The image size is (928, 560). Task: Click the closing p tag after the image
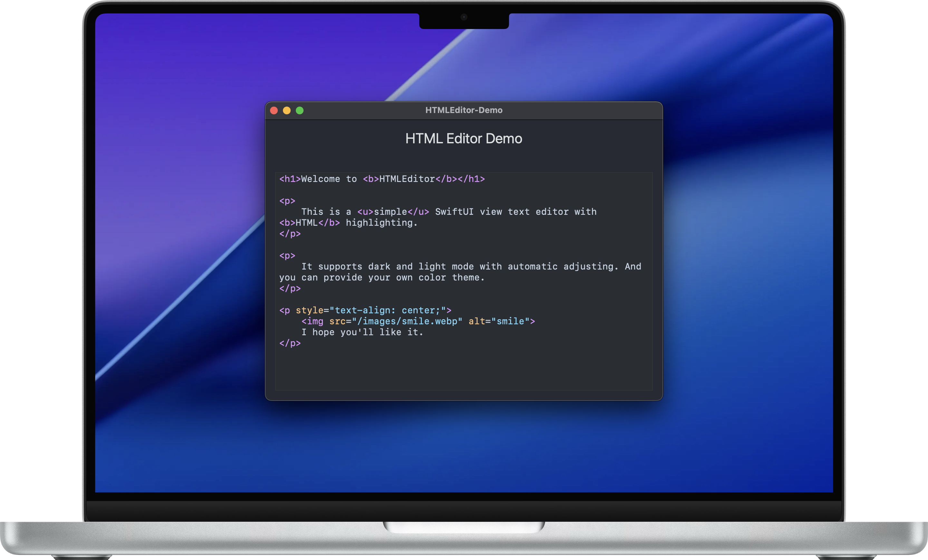pos(290,343)
